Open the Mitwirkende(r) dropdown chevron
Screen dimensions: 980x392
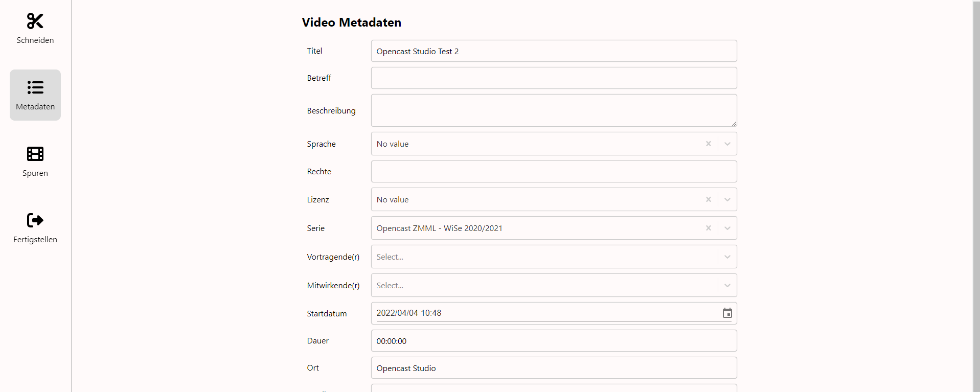(x=727, y=285)
